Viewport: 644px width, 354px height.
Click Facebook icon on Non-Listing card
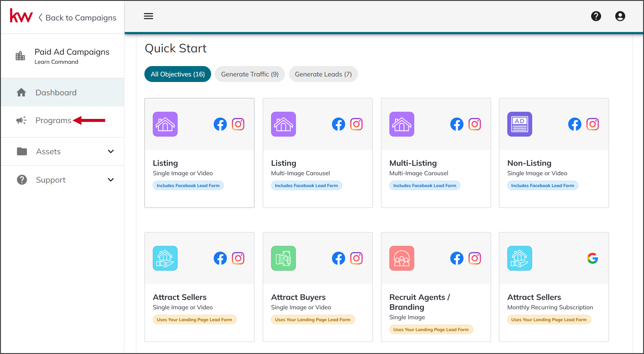pyautogui.click(x=575, y=124)
